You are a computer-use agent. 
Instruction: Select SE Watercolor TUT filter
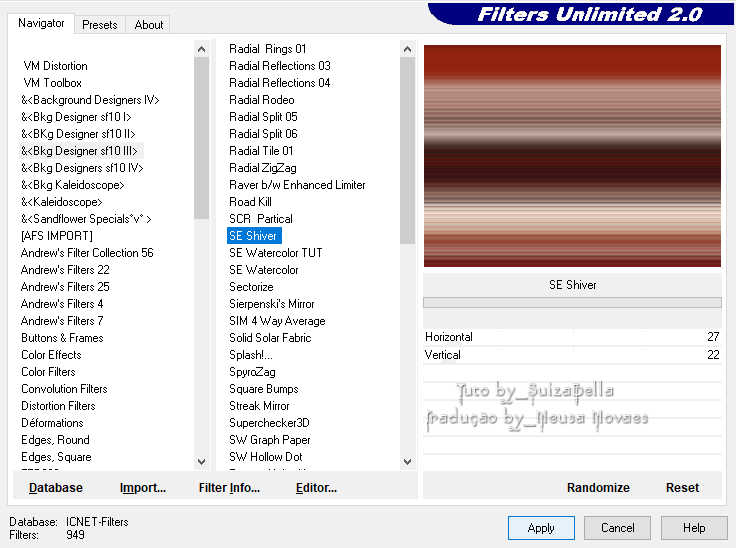pyautogui.click(x=276, y=253)
